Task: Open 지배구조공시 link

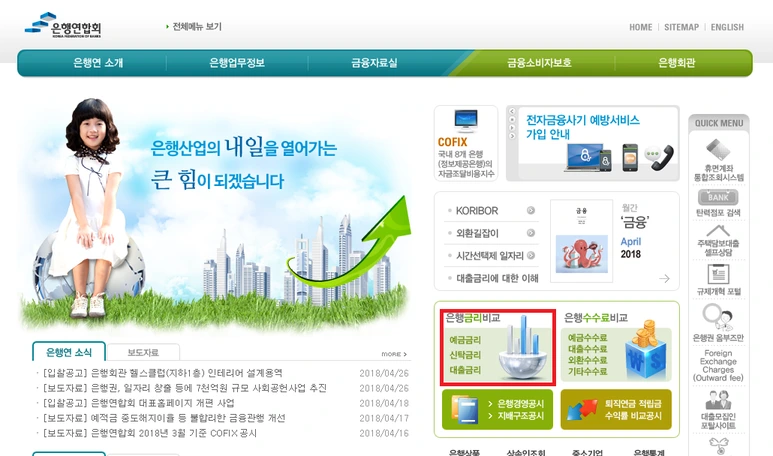Action: [520, 416]
